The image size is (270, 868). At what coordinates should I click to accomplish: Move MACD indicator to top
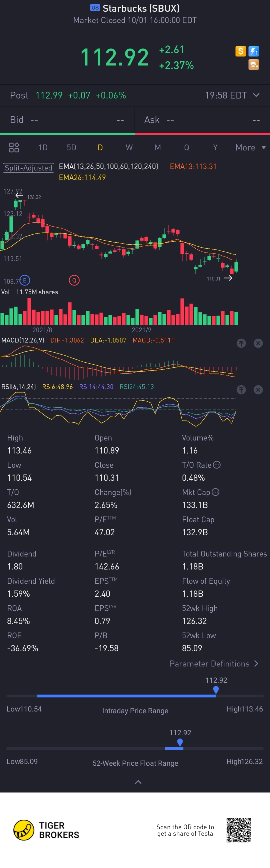(241, 343)
